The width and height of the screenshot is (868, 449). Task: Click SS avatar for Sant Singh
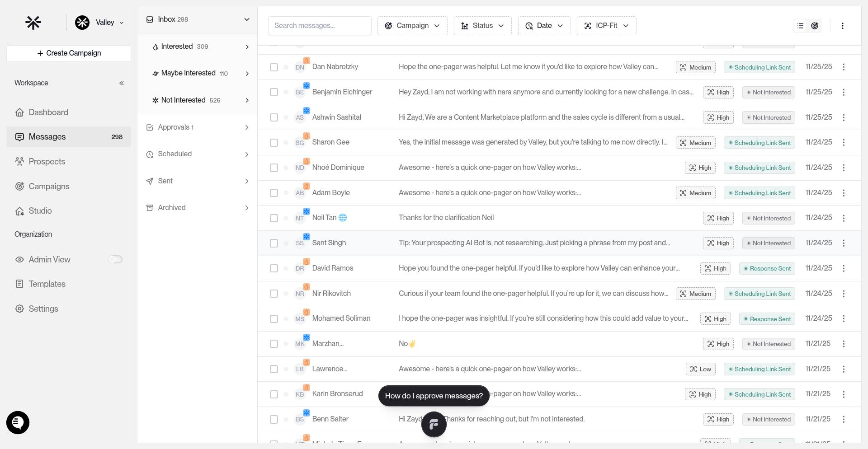(x=300, y=243)
